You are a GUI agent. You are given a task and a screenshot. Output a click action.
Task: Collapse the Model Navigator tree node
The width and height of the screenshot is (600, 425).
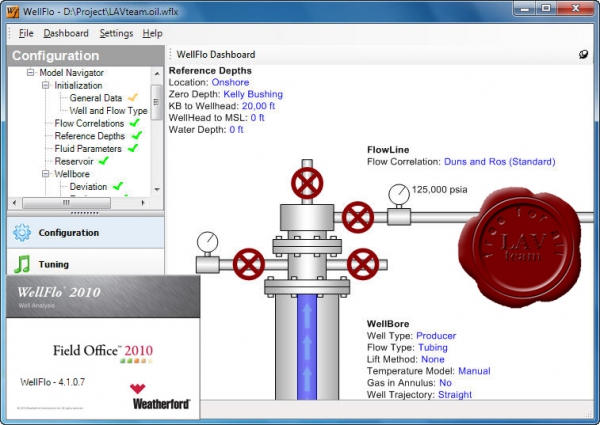tap(30, 72)
